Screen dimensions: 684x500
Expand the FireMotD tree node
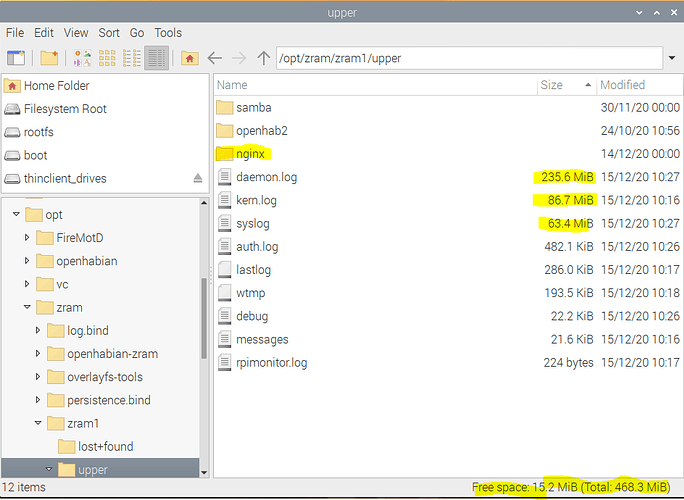[x=27, y=237]
